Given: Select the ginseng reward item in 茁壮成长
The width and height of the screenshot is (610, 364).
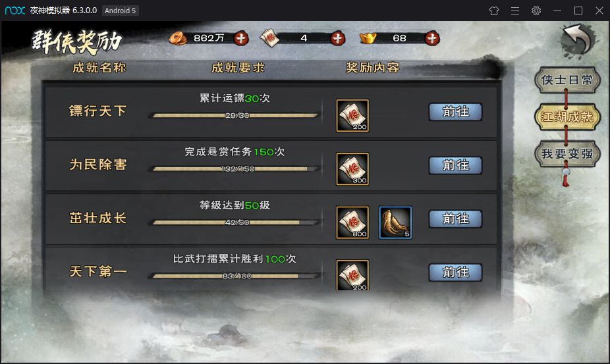Looking at the screenshot, I should tap(395, 222).
